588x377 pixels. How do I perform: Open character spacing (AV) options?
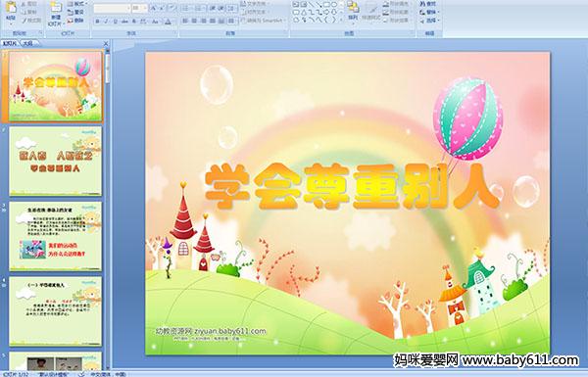click(143, 22)
